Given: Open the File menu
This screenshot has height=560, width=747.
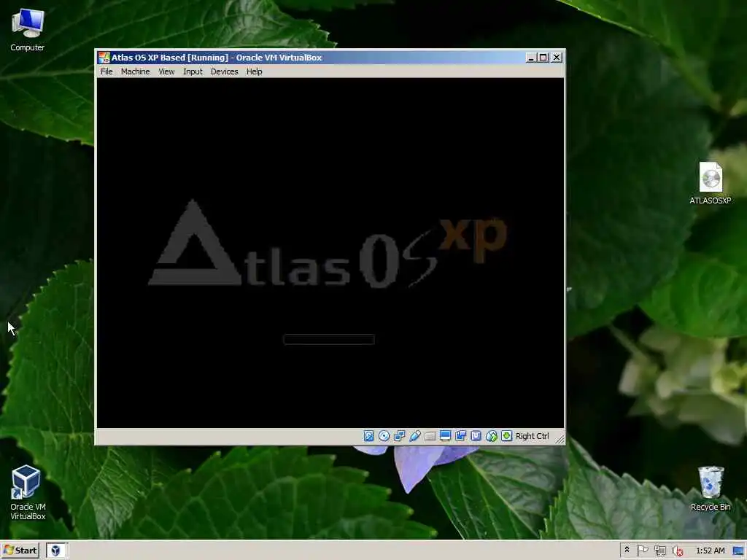Looking at the screenshot, I should click(107, 71).
